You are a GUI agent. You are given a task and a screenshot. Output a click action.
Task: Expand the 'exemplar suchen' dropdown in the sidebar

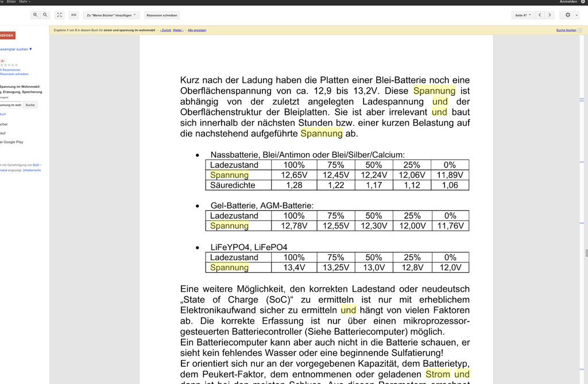pos(16,49)
